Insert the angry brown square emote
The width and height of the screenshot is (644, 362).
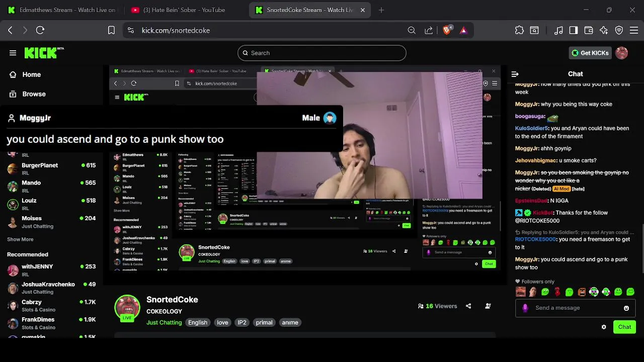click(x=582, y=292)
